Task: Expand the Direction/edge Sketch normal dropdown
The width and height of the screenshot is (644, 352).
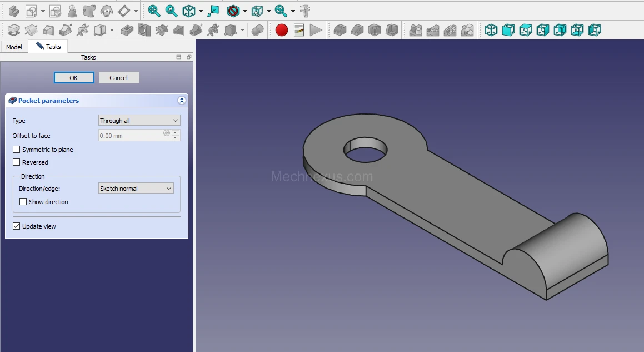Action: click(x=136, y=189)
